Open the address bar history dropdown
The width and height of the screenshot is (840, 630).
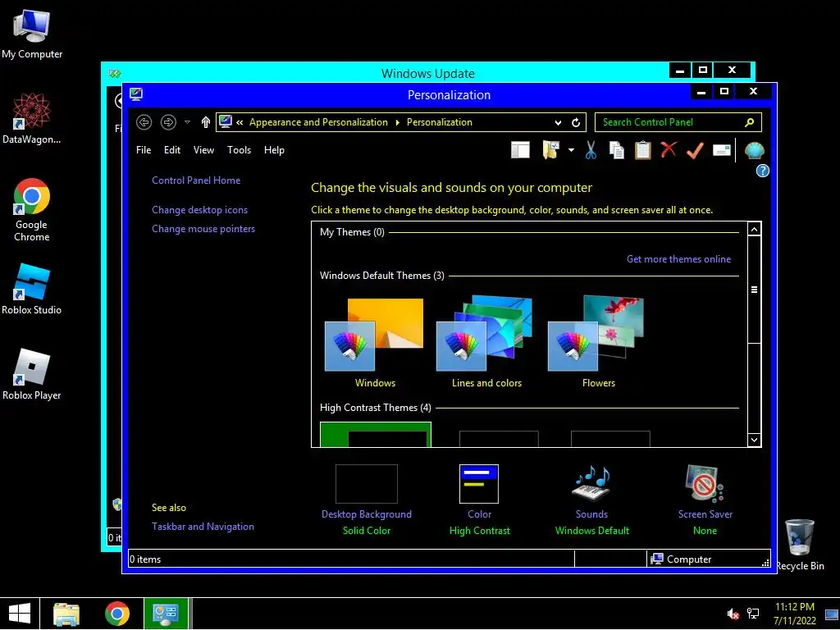click(558, 122)
